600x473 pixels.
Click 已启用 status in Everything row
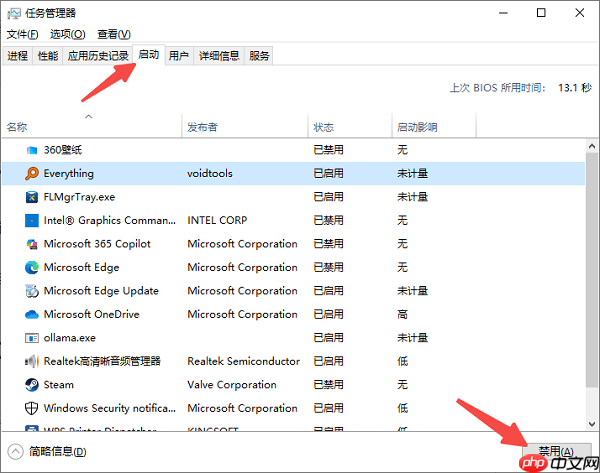(329, 174)
